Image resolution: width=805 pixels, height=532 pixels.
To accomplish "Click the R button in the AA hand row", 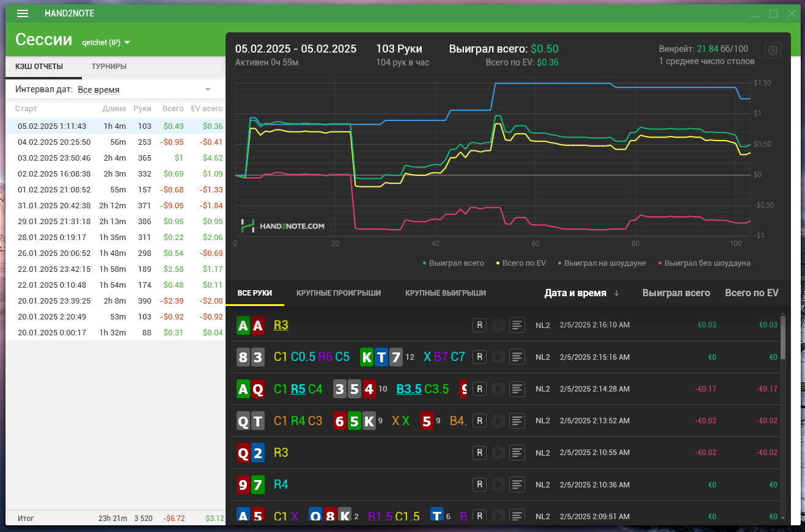I will pyautogui.click(x=479, y=325).
